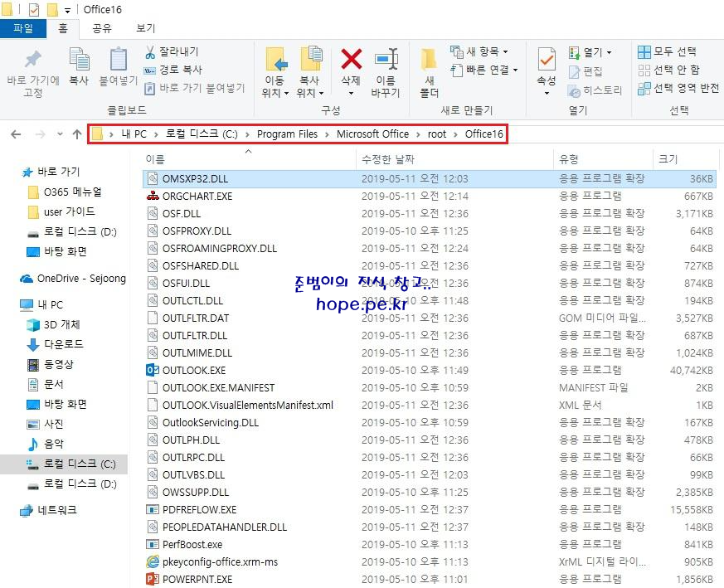Select the POWERPNT.EXE PowerPoint icon
This screenshot has width=724, height=588.
pyautogui.click(x=153, y=579)
